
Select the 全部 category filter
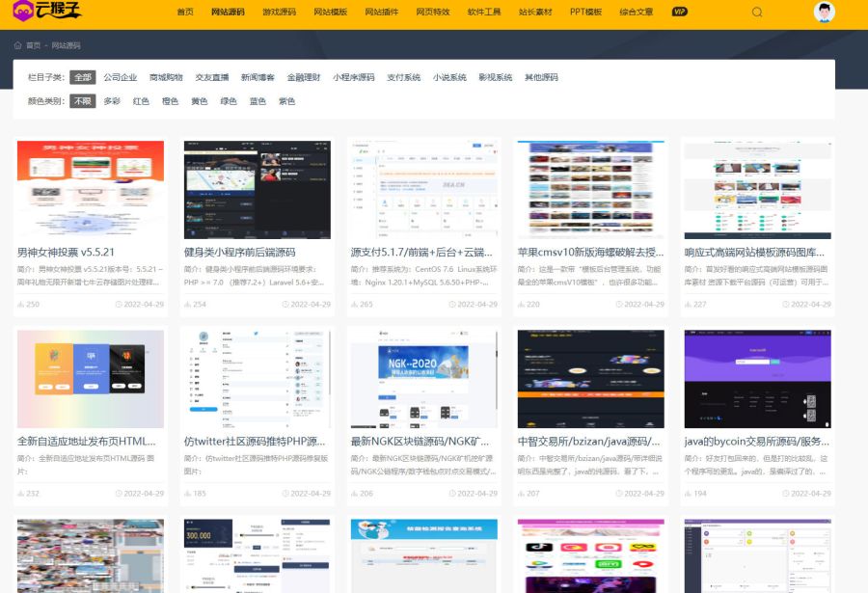pos(83,77)
